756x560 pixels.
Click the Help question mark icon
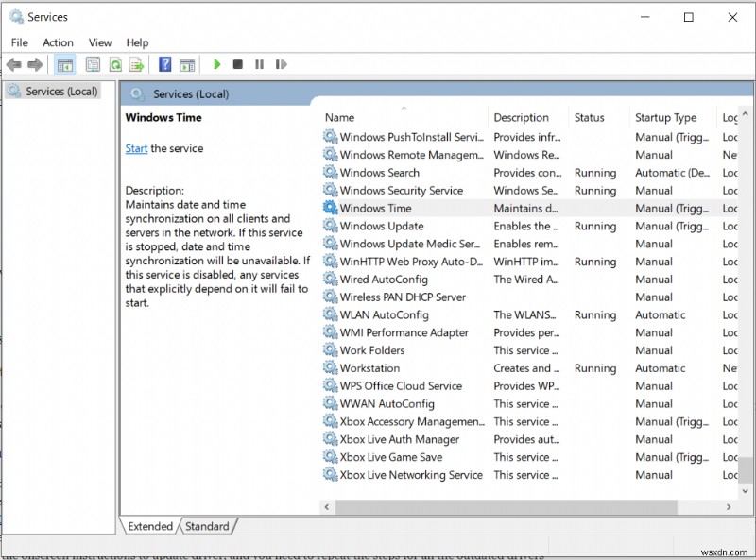(164, 64)
